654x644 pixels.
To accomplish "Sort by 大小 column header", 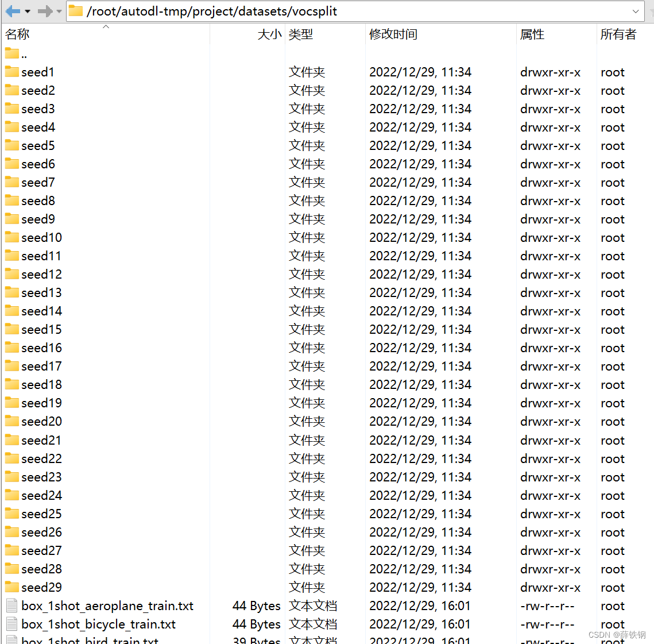I will [247, 34].
